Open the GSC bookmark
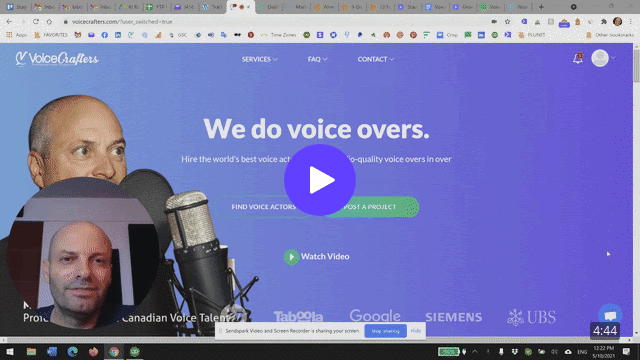The image size is (640, 360). [x=178, y=35]
